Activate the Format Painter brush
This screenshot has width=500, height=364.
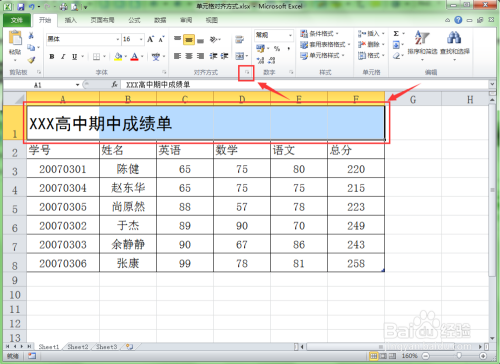[x=31, y=60]
